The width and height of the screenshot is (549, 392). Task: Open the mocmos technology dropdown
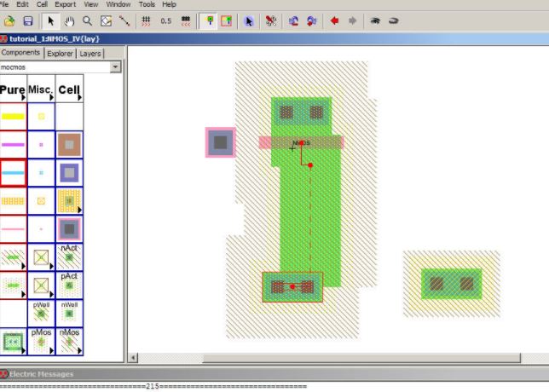pos(115,66)
